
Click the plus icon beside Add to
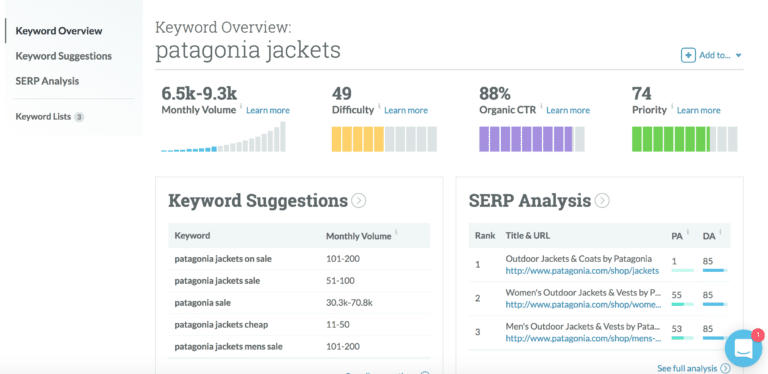(x=688, y=55)
